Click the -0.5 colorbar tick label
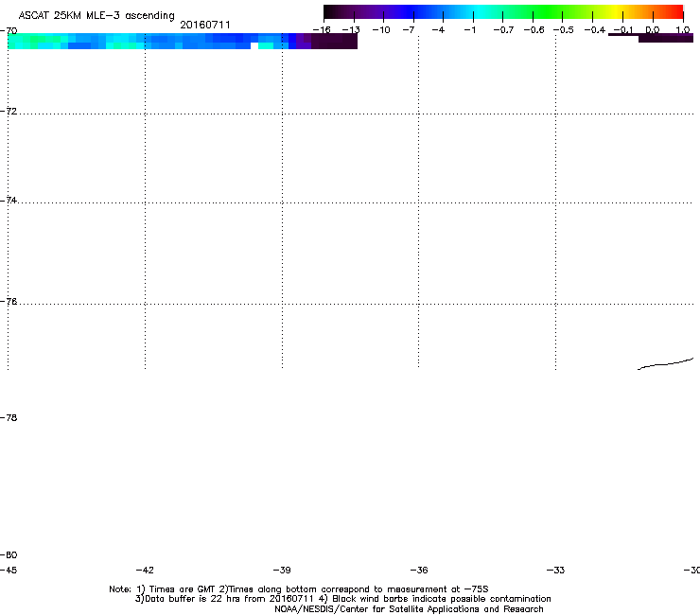Image resolution: width=700 pixels, height=615 pixels. click(564, 30)
